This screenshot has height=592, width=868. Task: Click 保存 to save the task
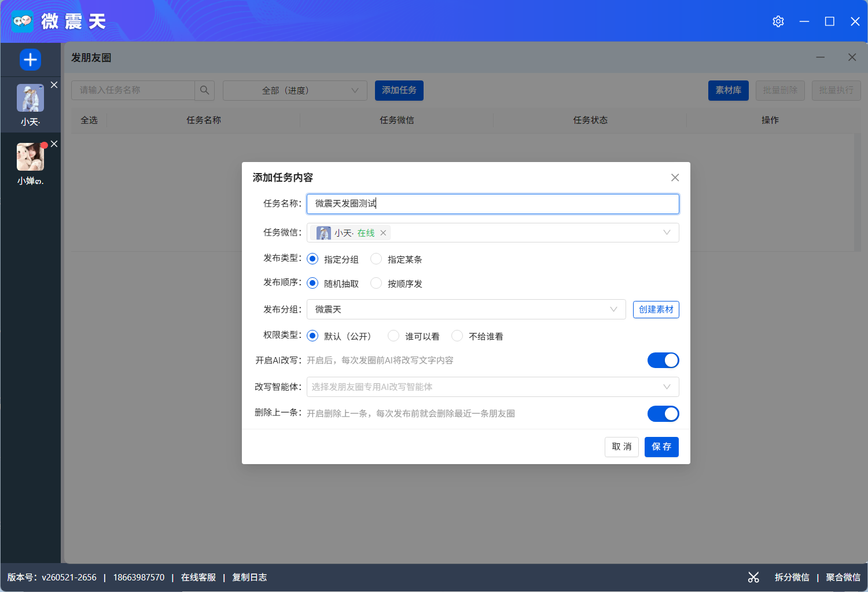tap(661, 447)
